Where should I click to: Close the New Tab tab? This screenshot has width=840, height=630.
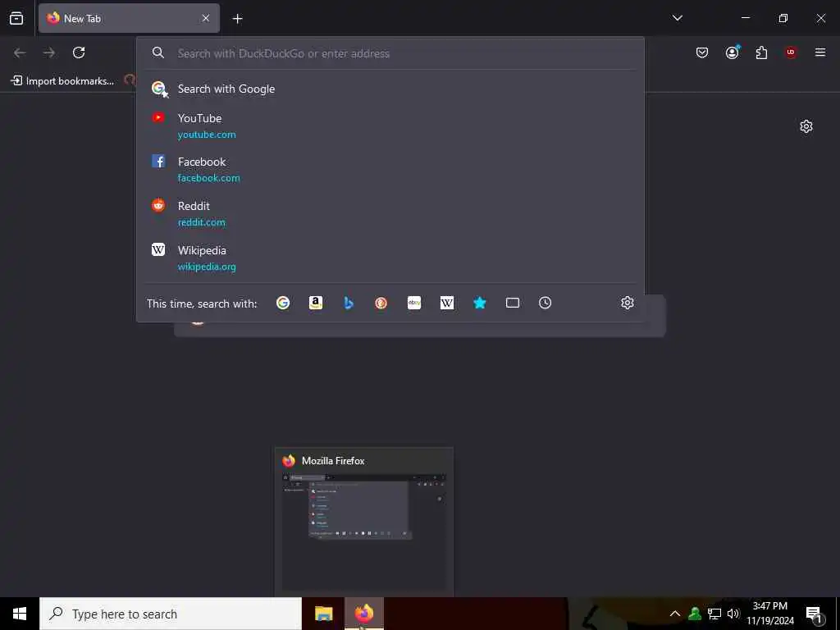pyautogui.click(x=206, y=18)
